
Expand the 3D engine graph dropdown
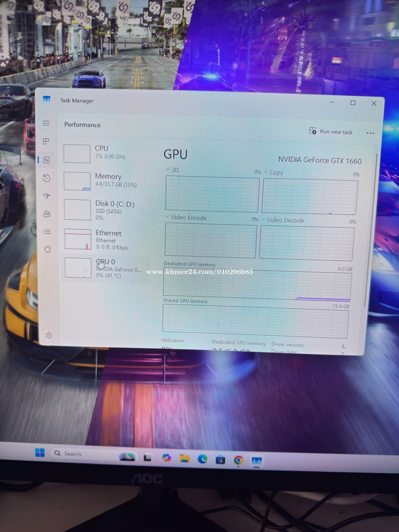point(168,170)
